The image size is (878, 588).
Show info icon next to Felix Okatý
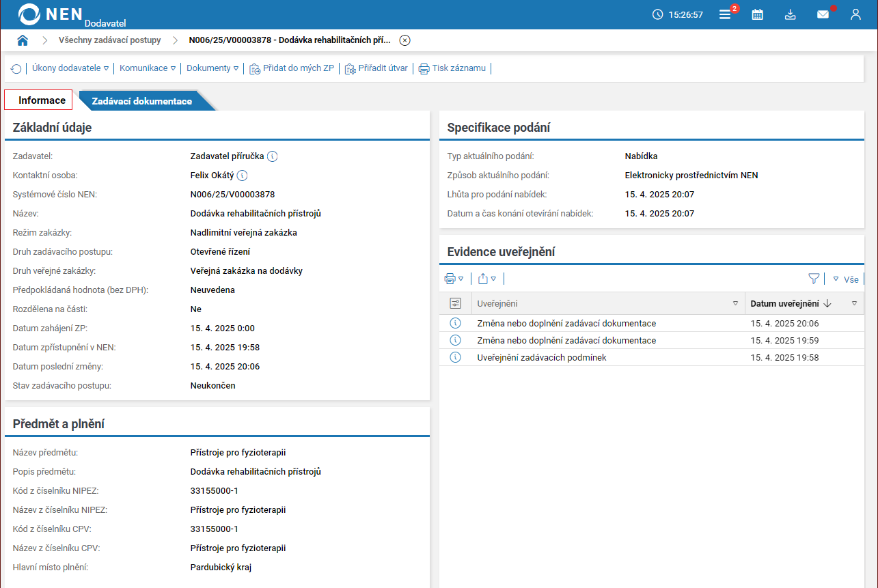tap(242, 176)
